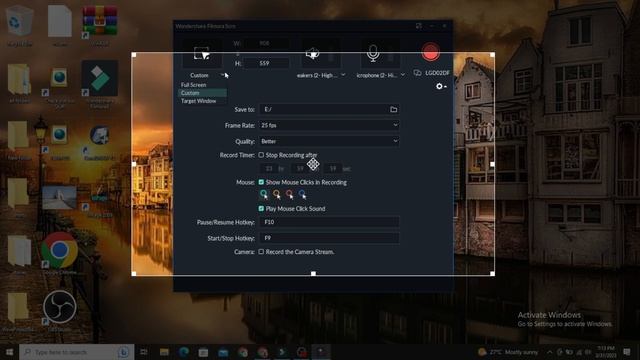The width and height of the screenshot is (640, 360).
Task: Click the Windows taskbar search box
Action: 76,352
